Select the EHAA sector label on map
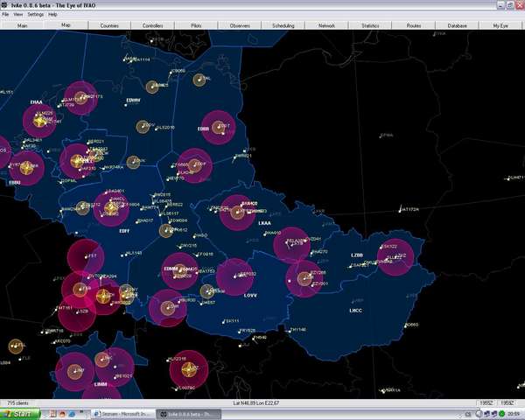Screen dimensions: 525x420 tap(36, 102)
